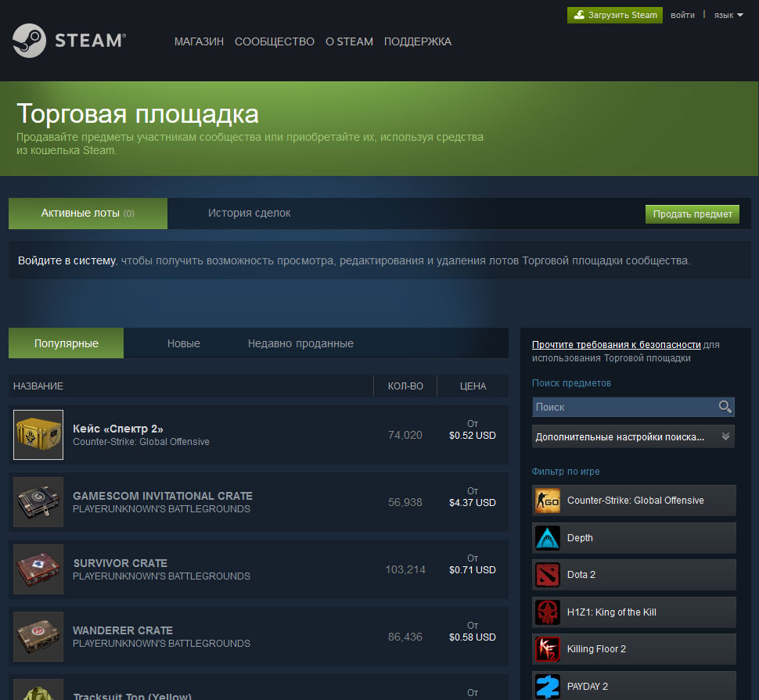The image size is (759, 700).
Task: Filter by Depth game
Action: pos(634,538)
